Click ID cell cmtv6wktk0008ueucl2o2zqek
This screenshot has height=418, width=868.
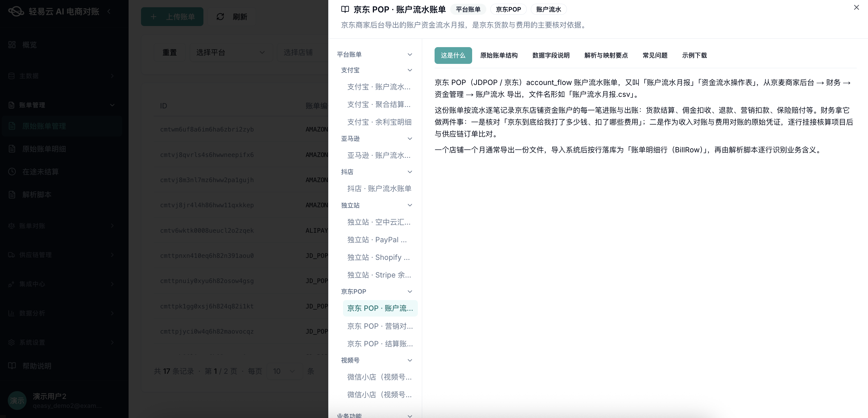[x=207, y=231]
